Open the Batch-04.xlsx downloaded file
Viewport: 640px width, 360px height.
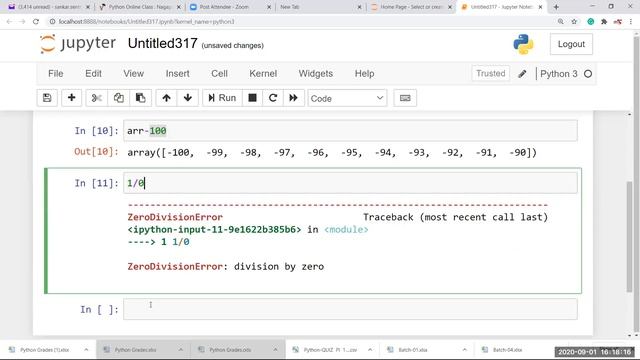(x=507, y=350)
